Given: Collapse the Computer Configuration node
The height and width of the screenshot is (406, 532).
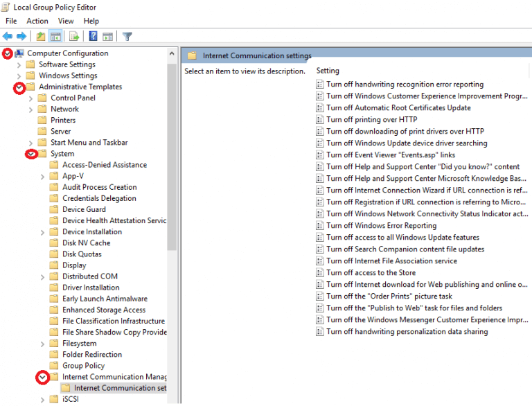Looking at the screenshot, I should 8,53.
